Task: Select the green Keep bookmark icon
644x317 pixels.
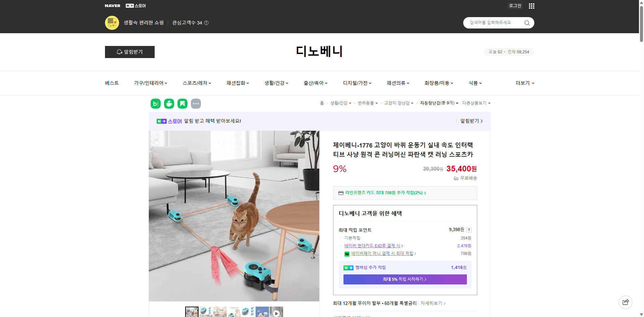Action: [182, 104]
